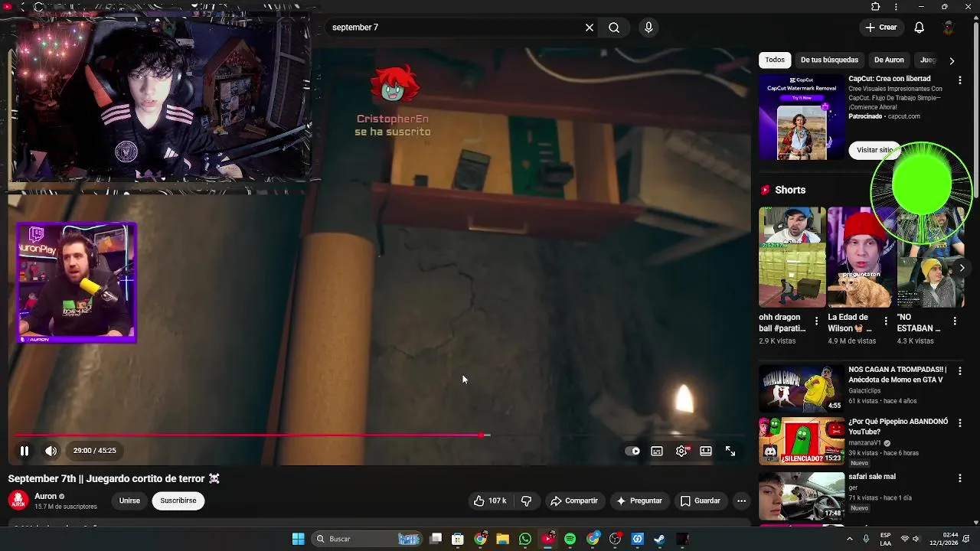Open the account avatar menu
The height and width of the screenshot is (551, 980).
tap(949, 28)
